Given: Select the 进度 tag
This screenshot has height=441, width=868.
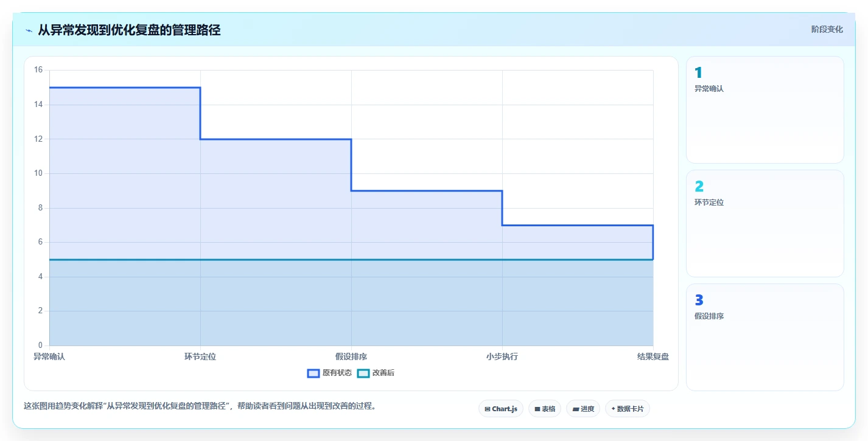Looking at the screenshot, I should tap(583, 409).
